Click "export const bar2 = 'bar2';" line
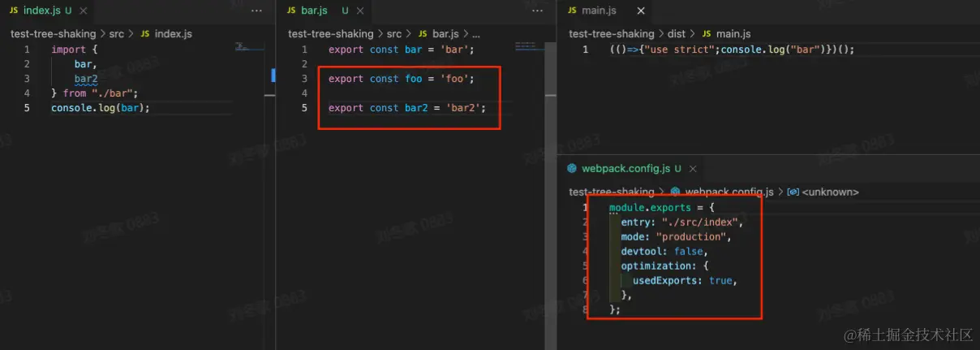Screen dimensions: 980x350 (x=407, y=108)
